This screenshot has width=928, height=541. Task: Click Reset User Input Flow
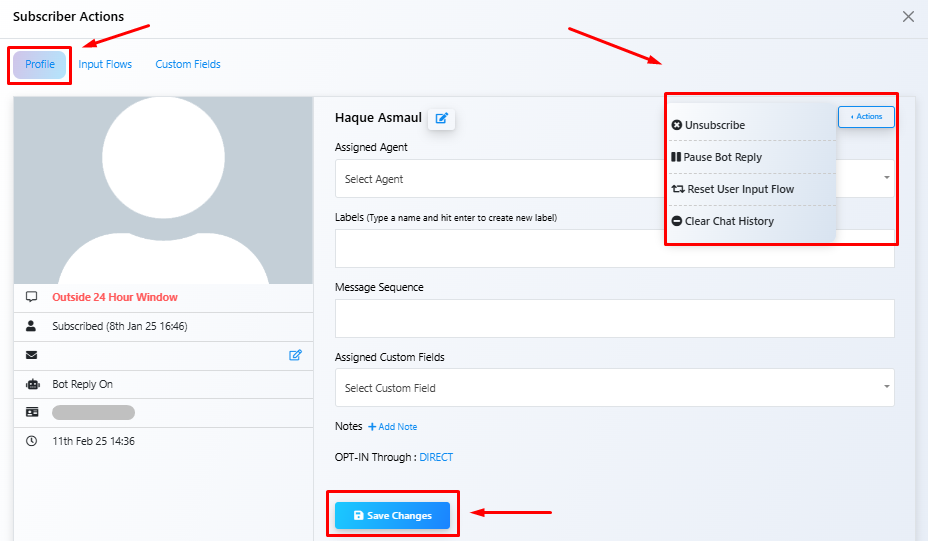[740, 190]
